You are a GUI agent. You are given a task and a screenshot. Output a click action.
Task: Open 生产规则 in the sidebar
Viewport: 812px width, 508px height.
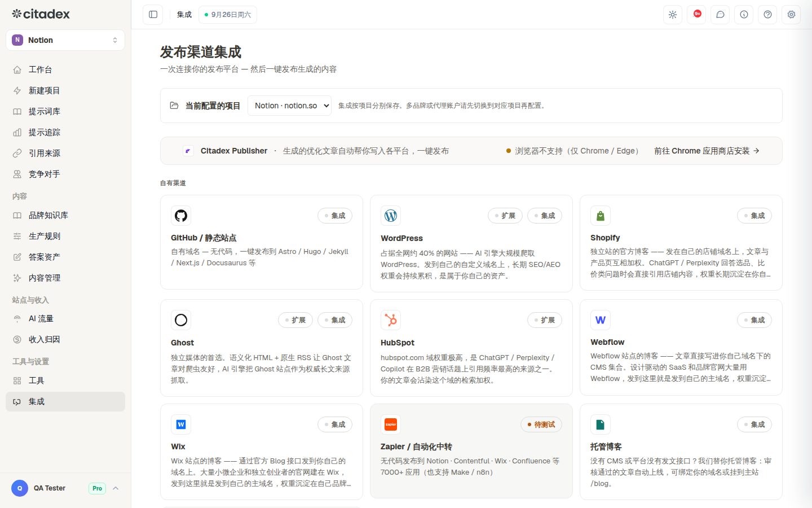tap(65, 236)
